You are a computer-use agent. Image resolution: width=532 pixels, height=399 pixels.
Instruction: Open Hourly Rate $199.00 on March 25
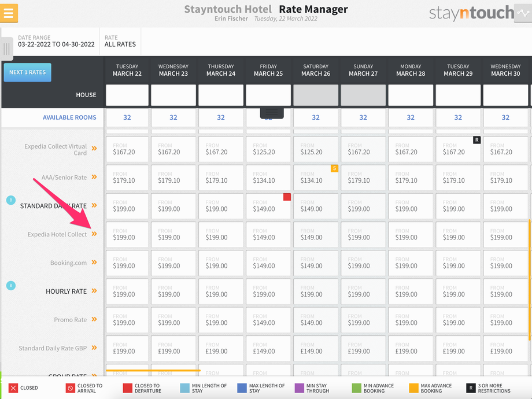tap(268, 292)
